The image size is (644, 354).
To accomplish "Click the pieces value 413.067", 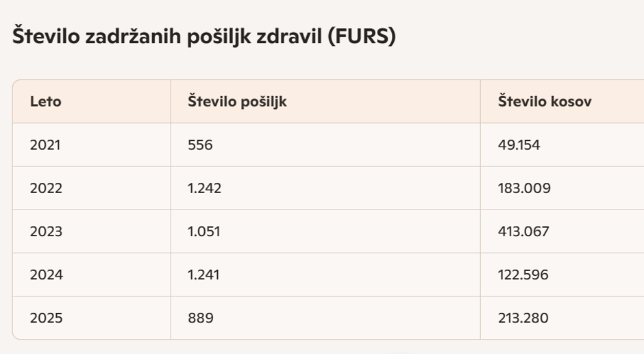I will coord(523,231).
